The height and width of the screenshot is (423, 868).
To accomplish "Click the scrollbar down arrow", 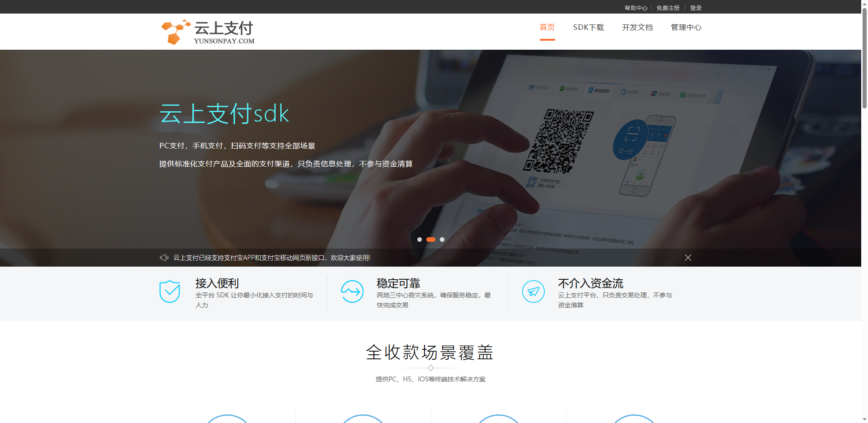I will coord(864,419).
